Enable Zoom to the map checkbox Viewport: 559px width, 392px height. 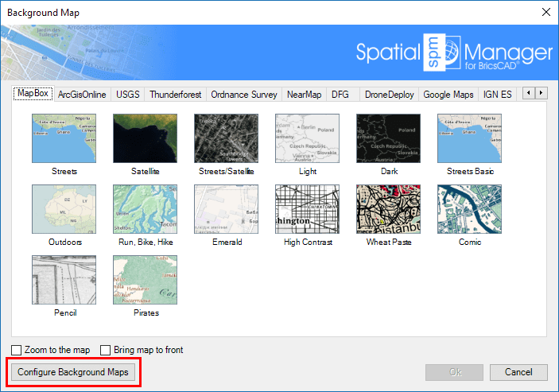click(x=17, y=351)
